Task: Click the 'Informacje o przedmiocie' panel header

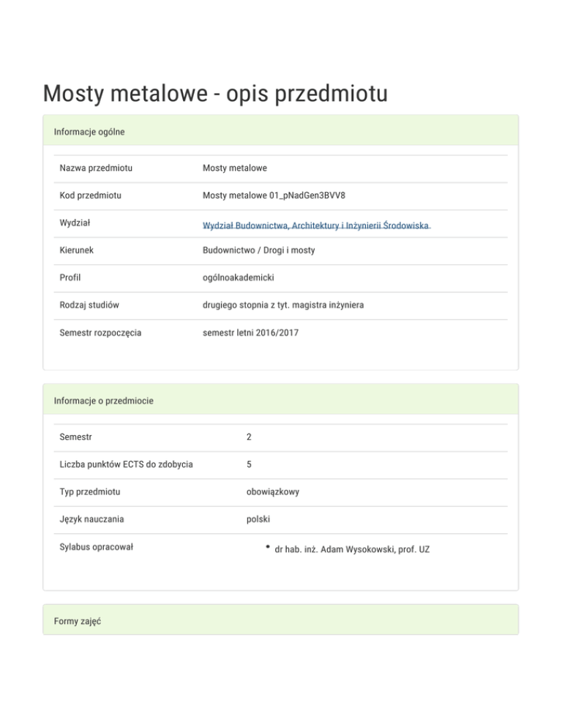Action: pos(103,401)
